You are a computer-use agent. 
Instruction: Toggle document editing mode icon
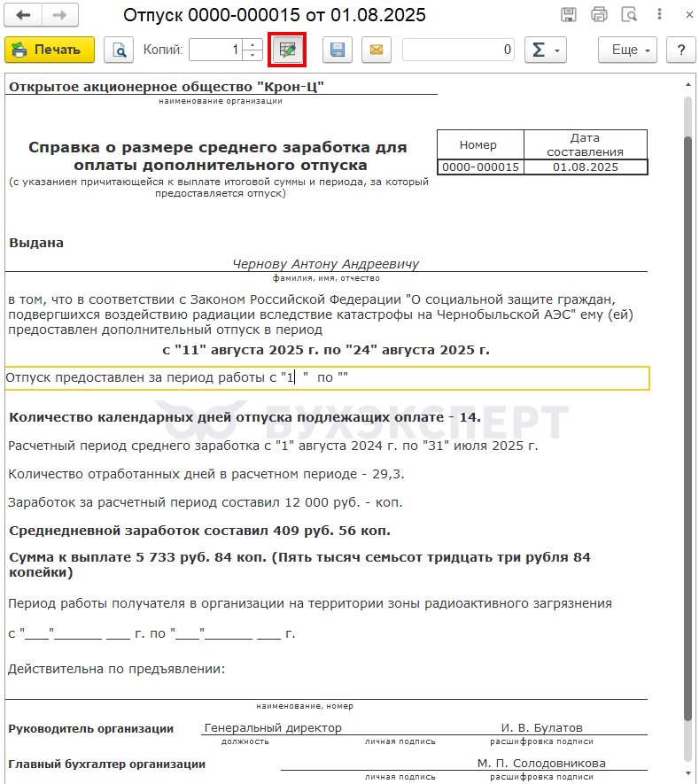coord(287,50)
